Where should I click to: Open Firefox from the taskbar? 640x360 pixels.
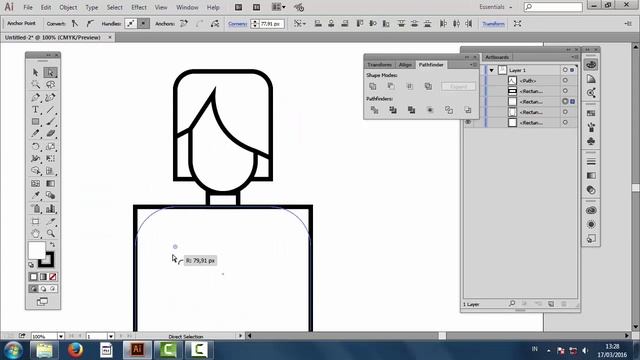coord(75,350)
